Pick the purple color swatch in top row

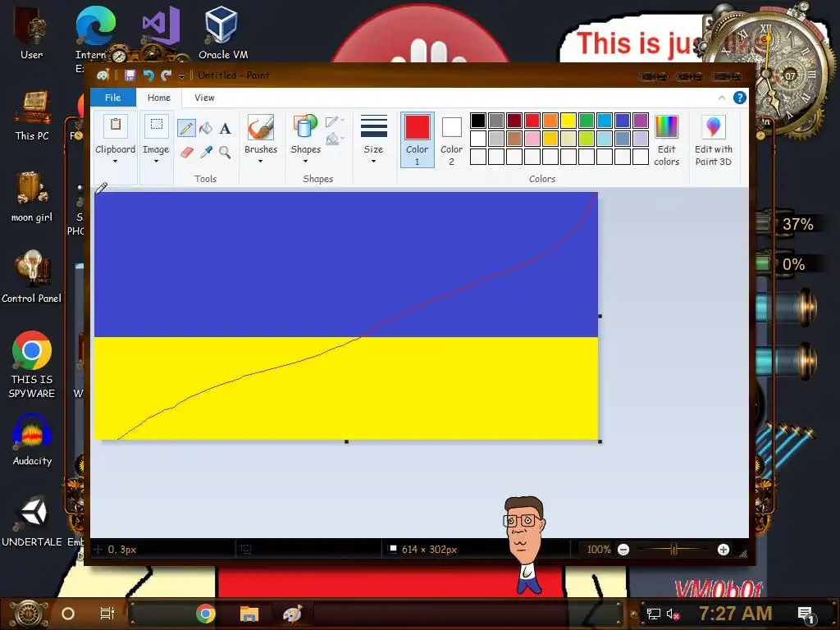click(x=640, y=121)
